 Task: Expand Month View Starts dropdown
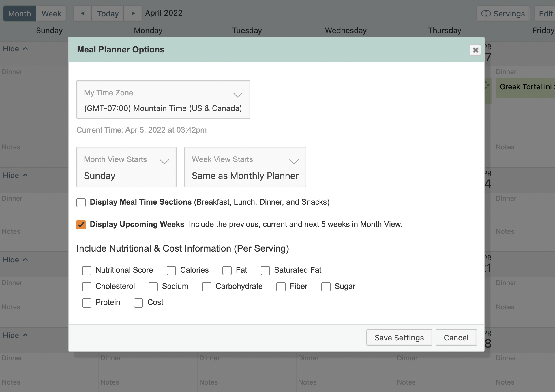point(126,167)
